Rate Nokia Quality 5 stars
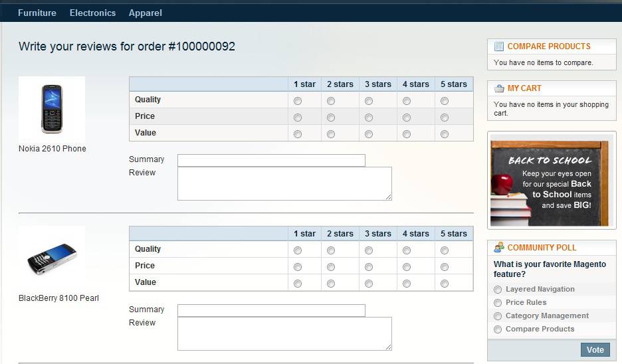 tap(445, 101)
